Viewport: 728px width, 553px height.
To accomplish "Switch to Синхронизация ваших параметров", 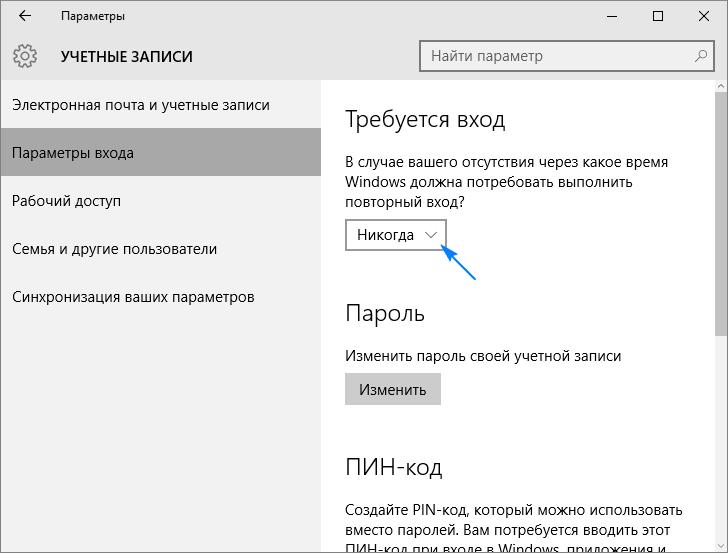I will click(x=133, y=297).
